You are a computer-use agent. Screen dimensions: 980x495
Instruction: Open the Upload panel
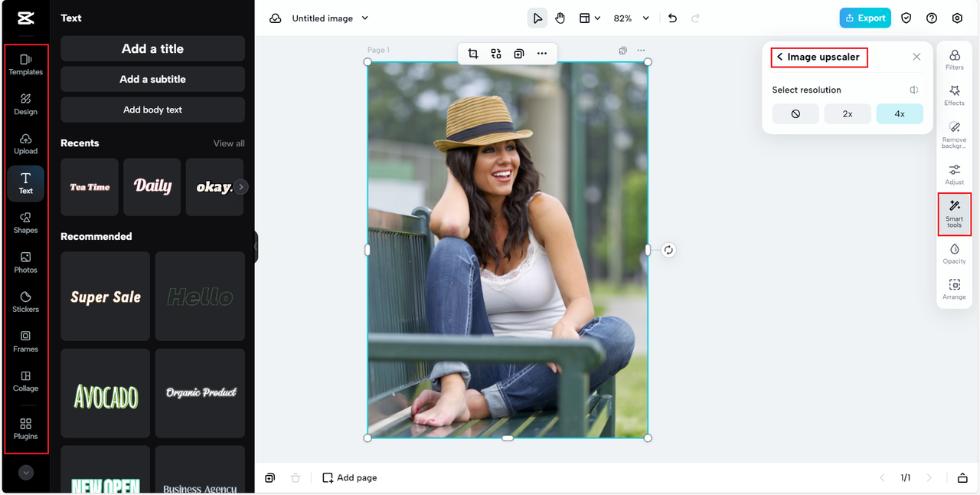point(25,143)
